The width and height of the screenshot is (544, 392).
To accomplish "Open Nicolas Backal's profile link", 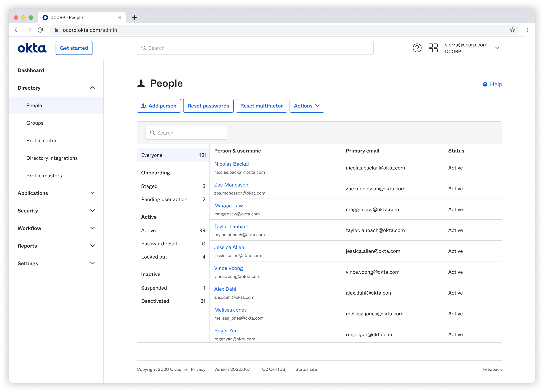I will pyautogui.click(x=231, y=164).
